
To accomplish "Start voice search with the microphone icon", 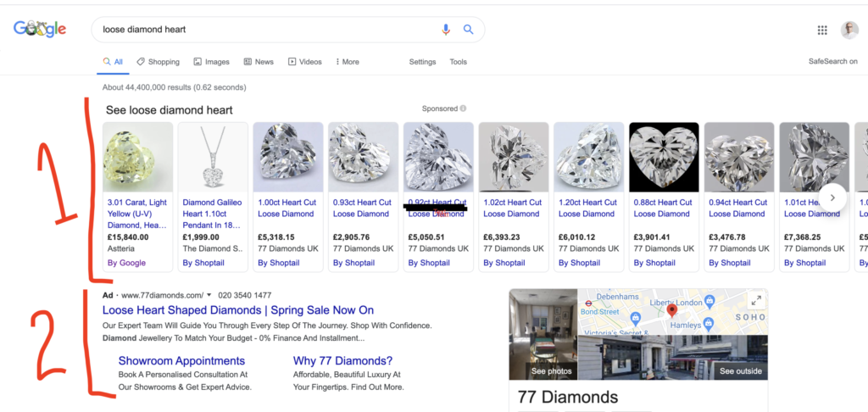I will click(446, 30).
